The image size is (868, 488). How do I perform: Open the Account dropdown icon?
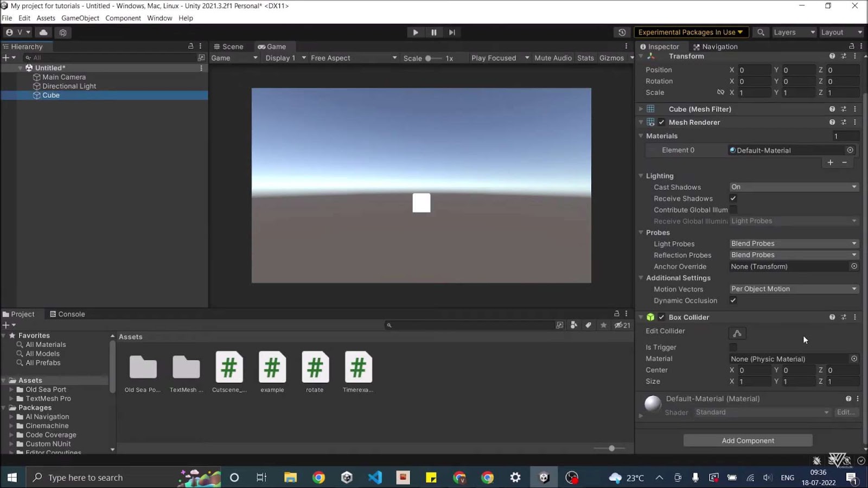[18, 33]
